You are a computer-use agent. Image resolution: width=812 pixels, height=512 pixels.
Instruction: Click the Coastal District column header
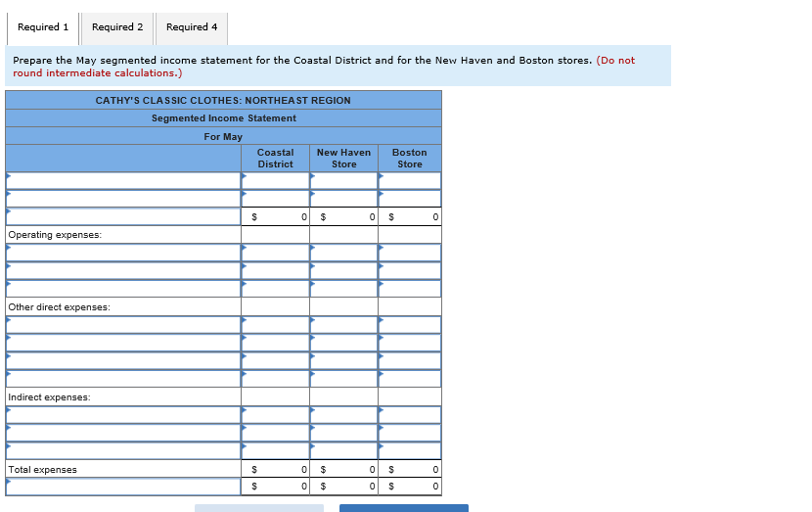tap(276, 158)
